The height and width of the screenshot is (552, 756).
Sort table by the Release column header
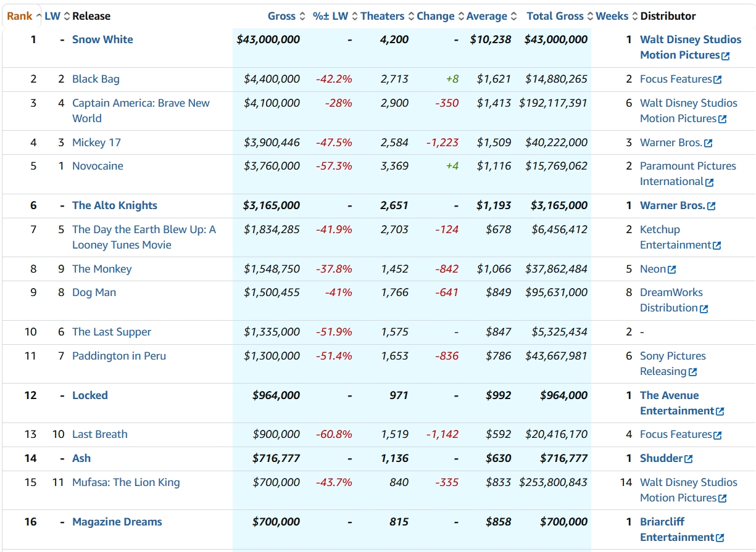tap(91, 16)
